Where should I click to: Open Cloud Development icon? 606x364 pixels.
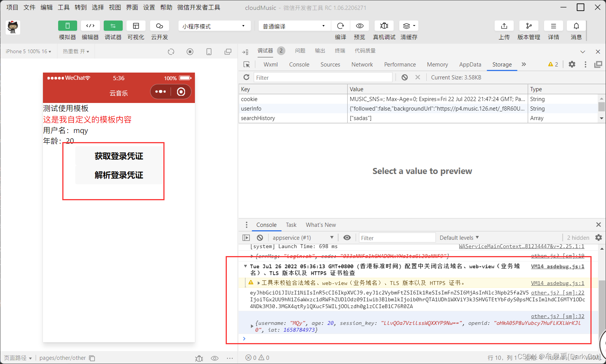160,26
